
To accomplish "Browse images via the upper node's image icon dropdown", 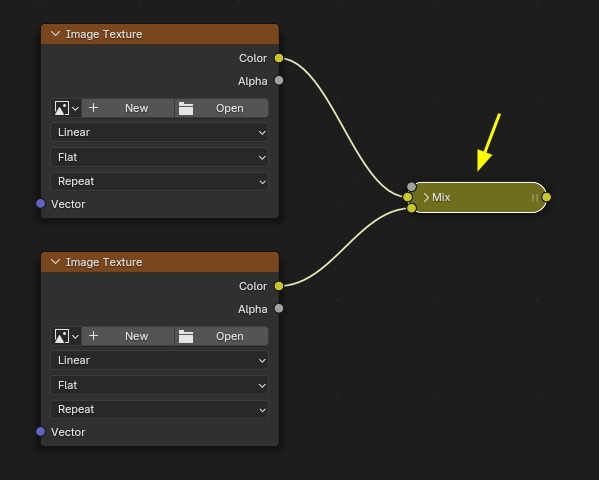I will tap(66, 108).
